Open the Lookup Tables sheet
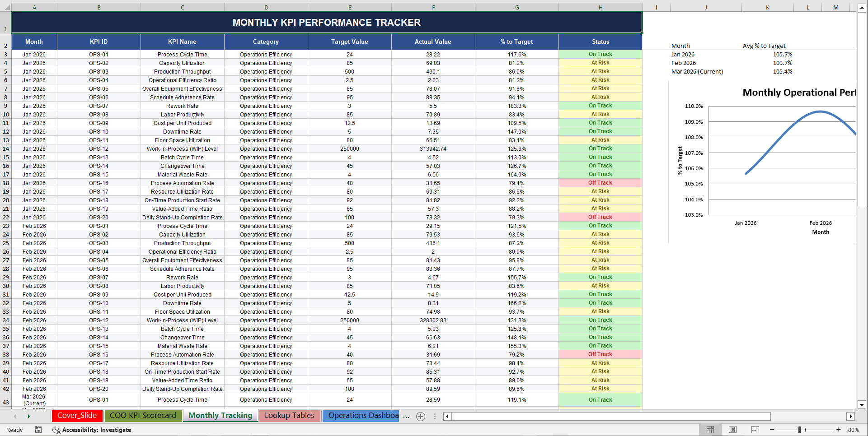This screenshot has width=868, height=436. (290, 415)
